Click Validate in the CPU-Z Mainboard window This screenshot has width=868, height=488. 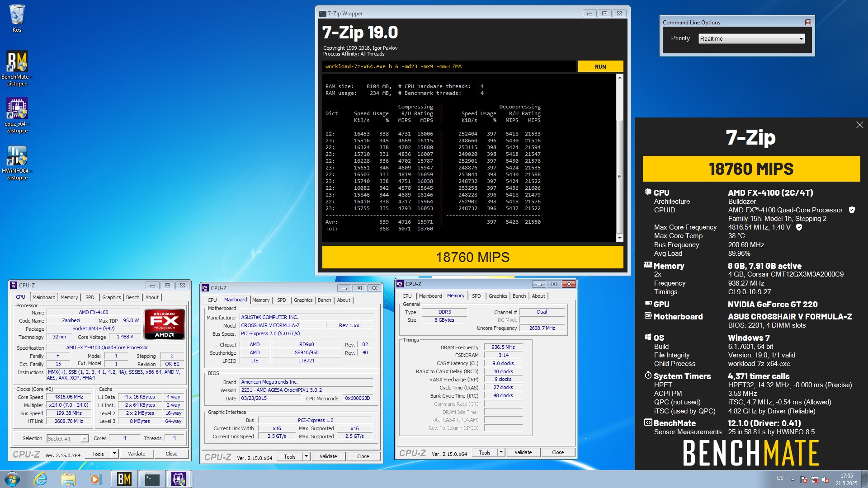click(328, 456)
